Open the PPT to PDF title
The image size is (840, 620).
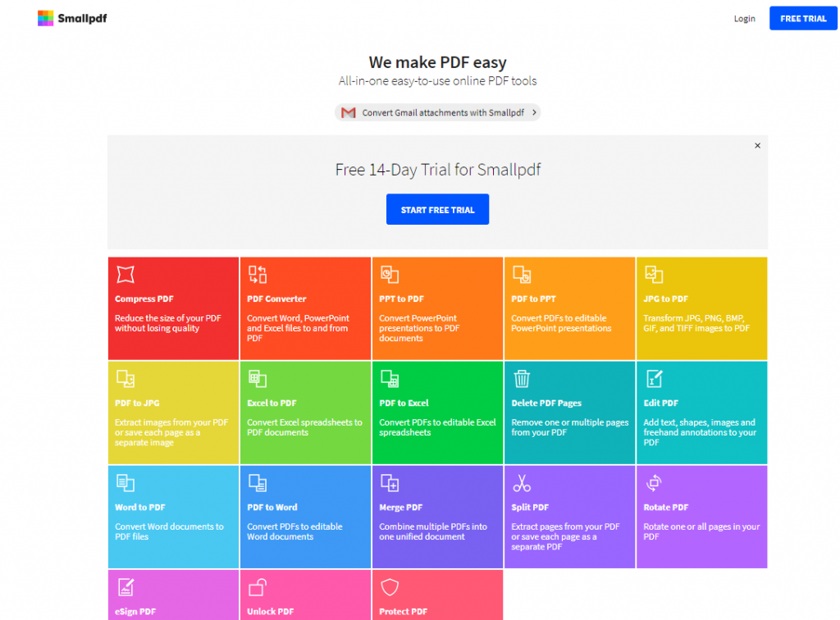click(401, 299)
